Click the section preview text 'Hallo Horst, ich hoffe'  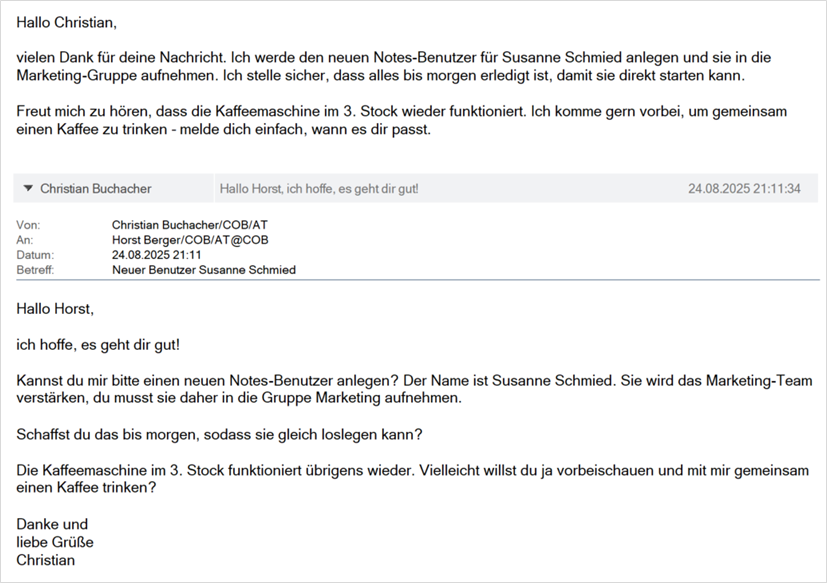[x=318, y=188]
